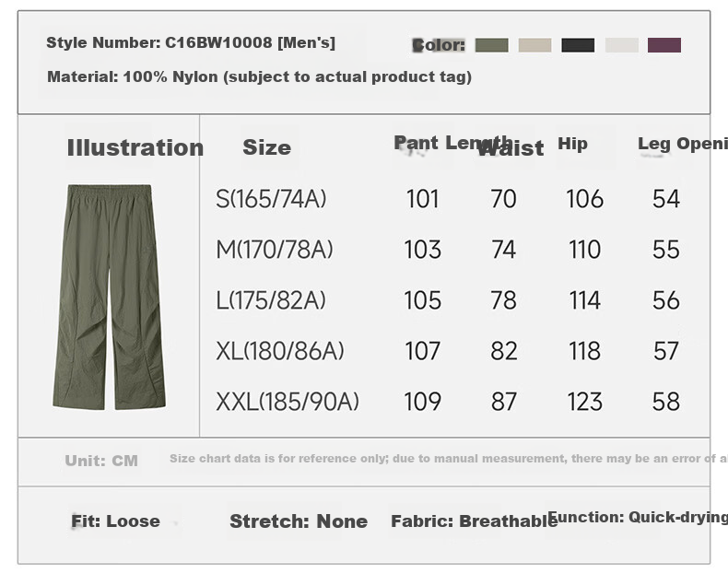Click the Color label
Screen dimensions: 728x585
click(x=439, y=45)
